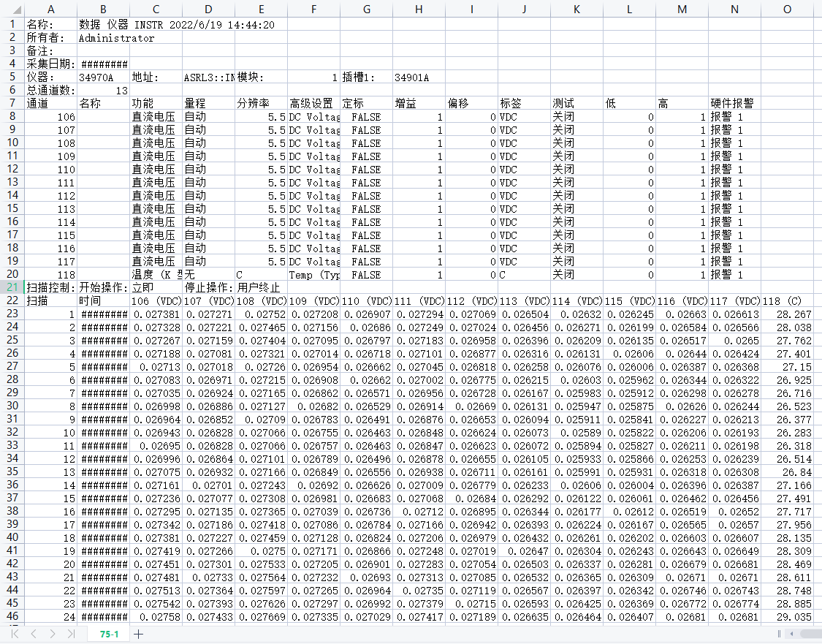
Task: Click the '扫描控制:' cell
Action: (x=51, y=287)
